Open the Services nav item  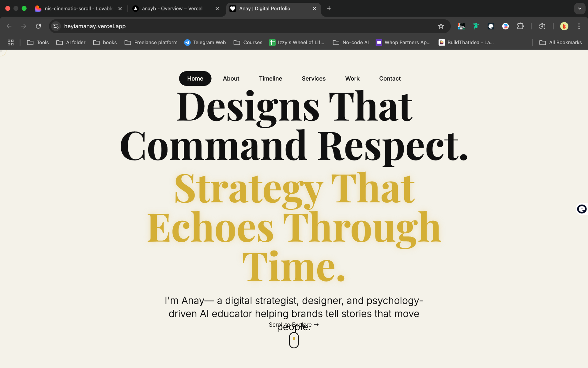313,79
